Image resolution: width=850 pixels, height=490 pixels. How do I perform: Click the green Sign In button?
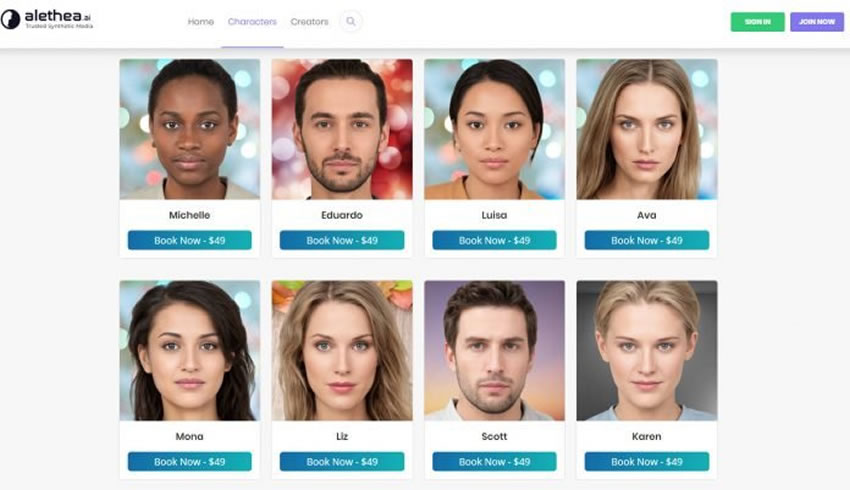coord(757,22)
